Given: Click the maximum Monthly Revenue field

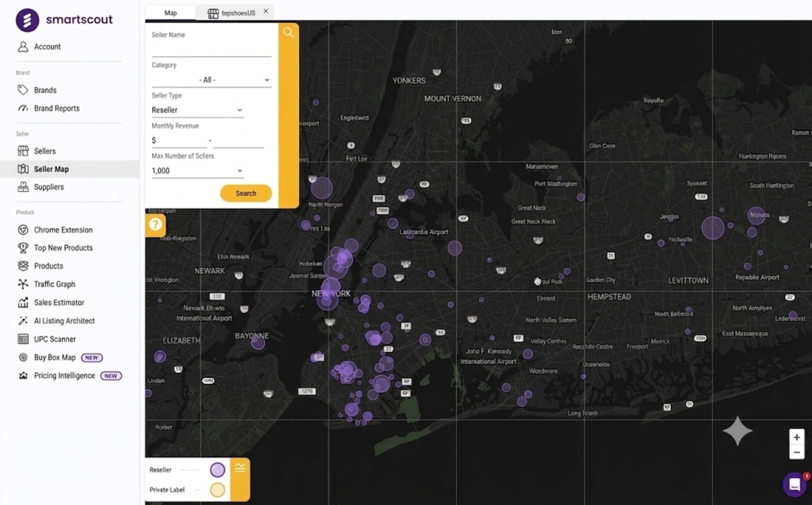Looking at the screenshot, I should [x=238, y=140].
